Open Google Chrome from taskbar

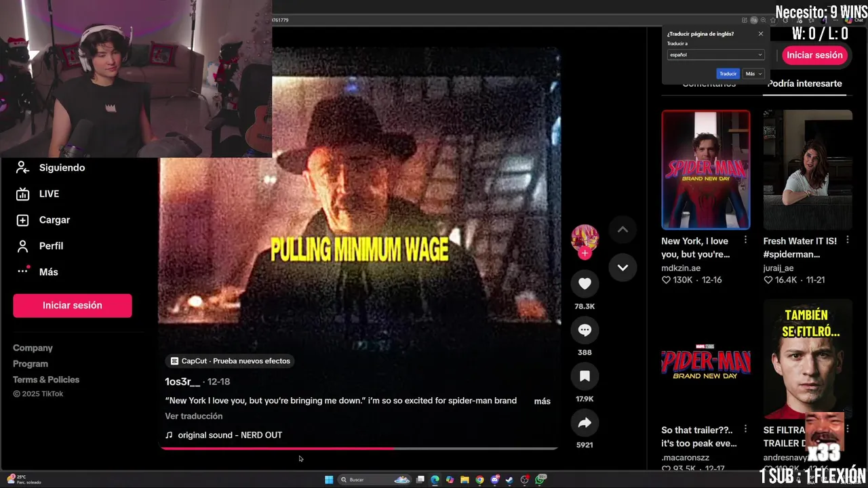tap(479, 480)
